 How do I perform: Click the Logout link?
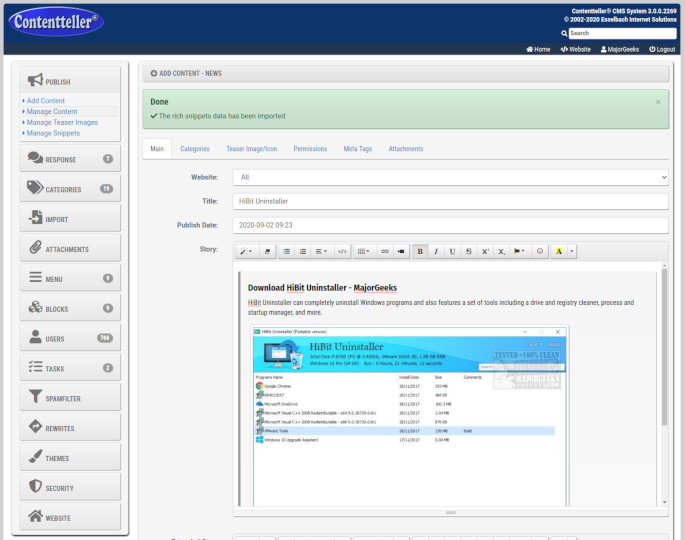662,49
